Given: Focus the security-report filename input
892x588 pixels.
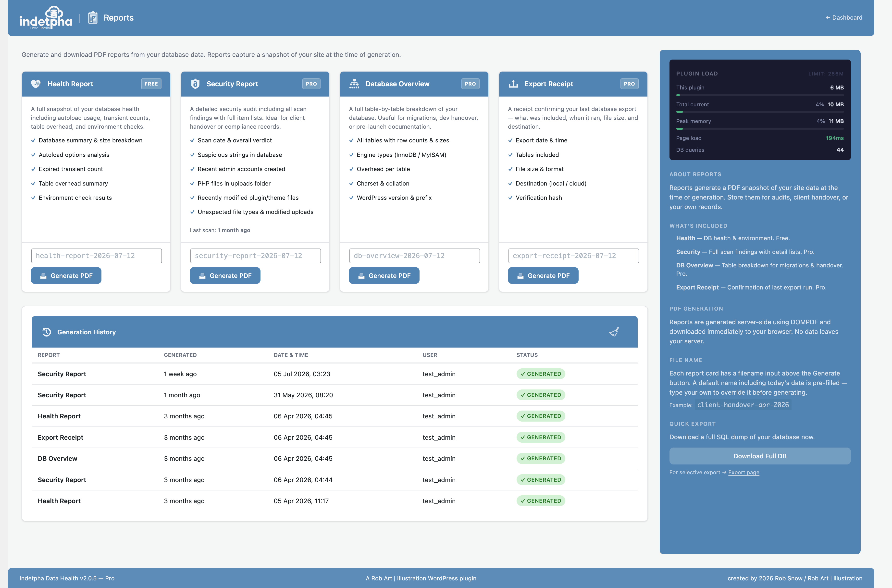Looking at the screenshot, I should [x=256, y=256].
